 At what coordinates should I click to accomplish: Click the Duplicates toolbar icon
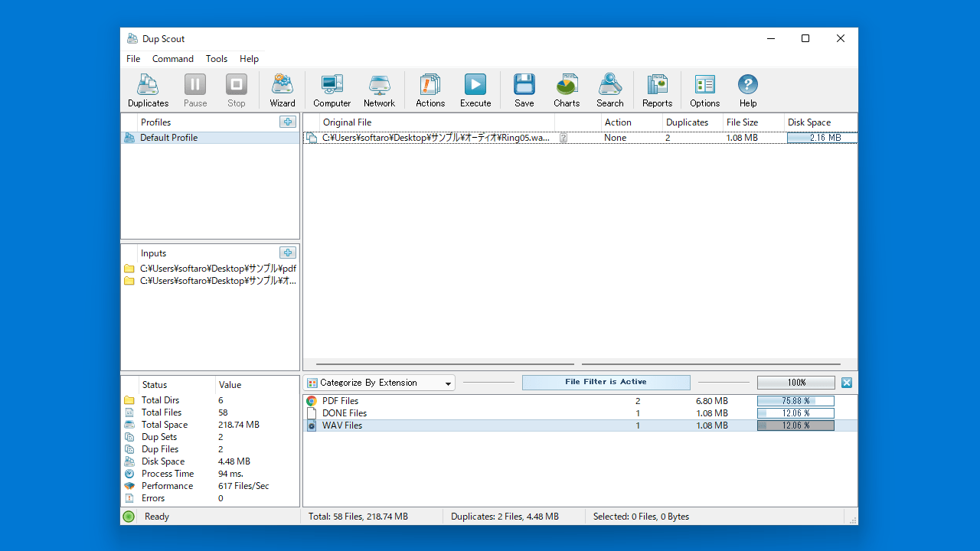pyautogui.click(x=148, y=91)
